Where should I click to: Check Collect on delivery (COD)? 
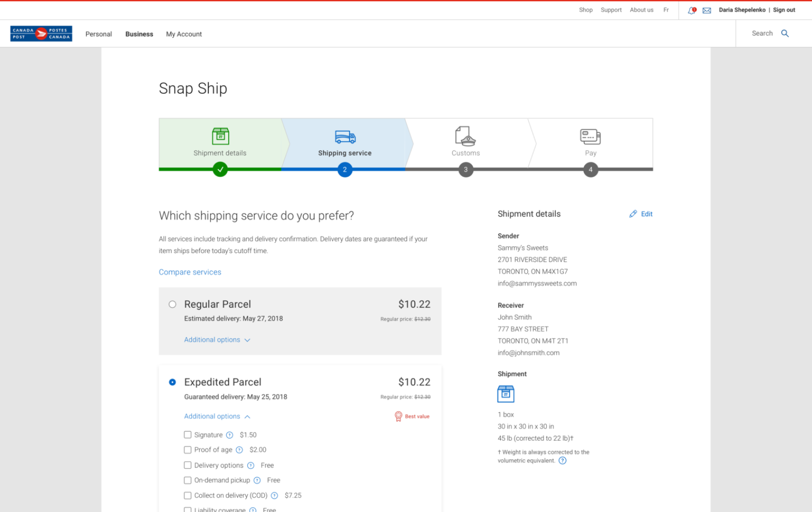tap(187, 495)
